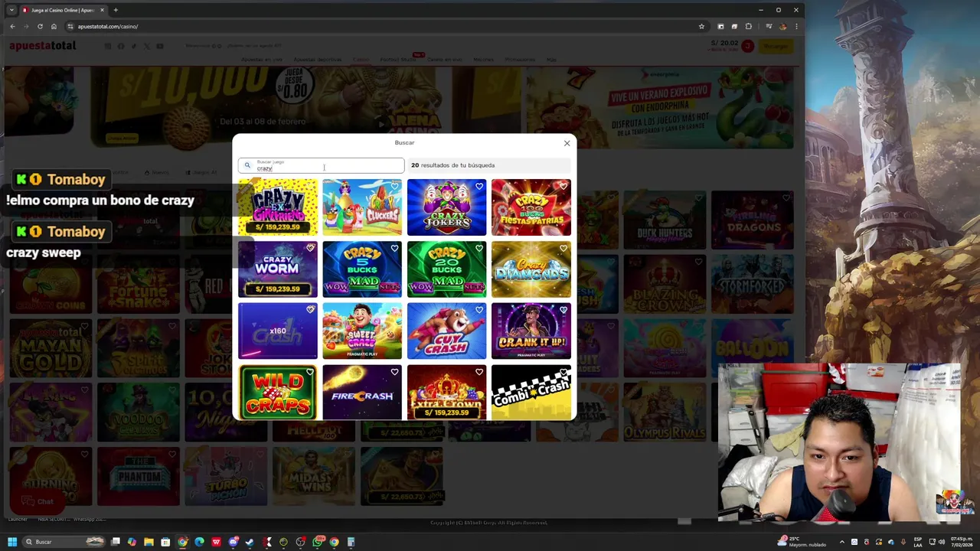Image resolution: width=980 pixels, height=551 pixels.
Task: Open the Crazy Worm game
Action: [278, 269]
